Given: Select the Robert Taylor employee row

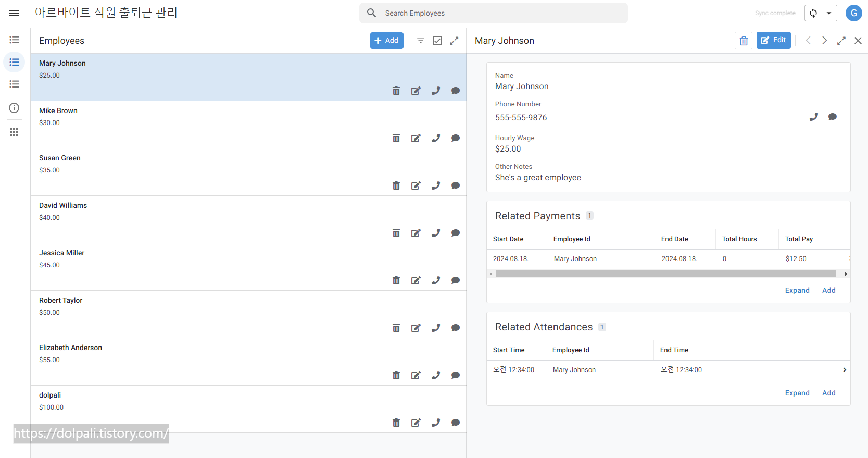Looking at the screenshot, I should click(248, 314).
